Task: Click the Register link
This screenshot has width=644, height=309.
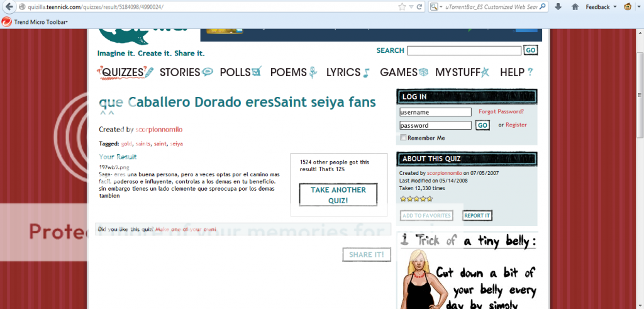Action: pos(516,125)
